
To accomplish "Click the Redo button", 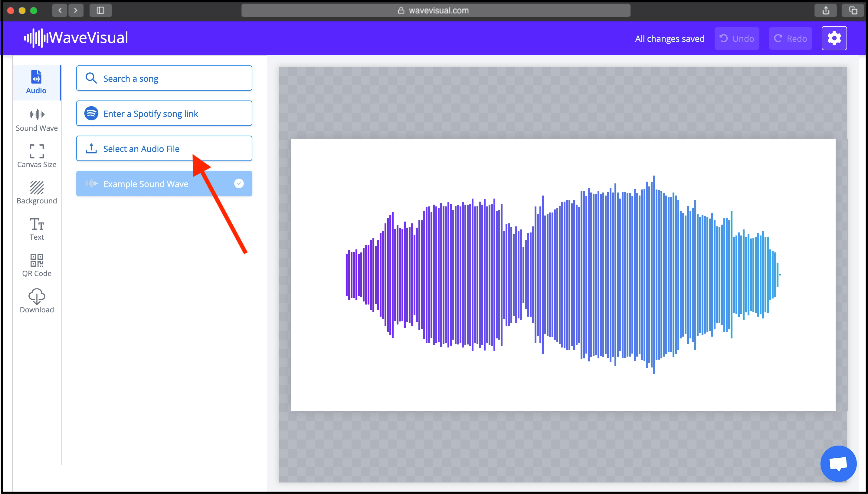I will coord(790,38).
